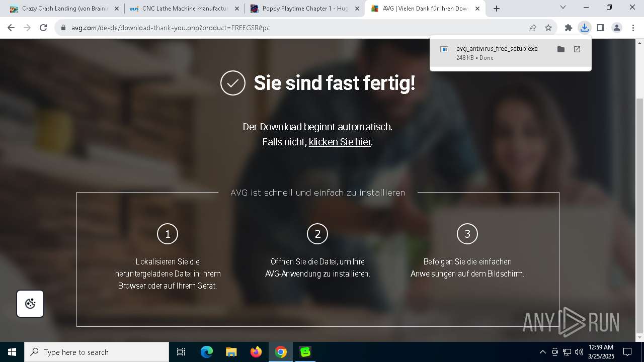Open the green app on taskbar
Image resolution: width=644 pixels, height=362 pixels.
305,352
